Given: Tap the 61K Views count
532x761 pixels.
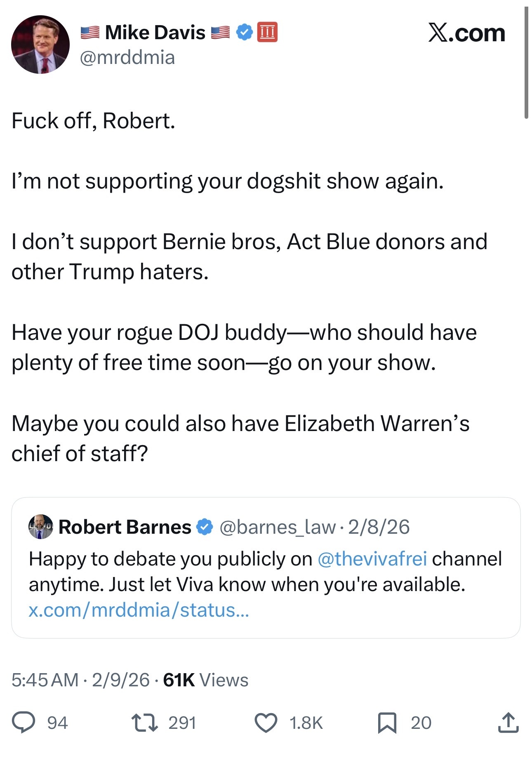Looking at the screenshot, I should pos(206,680).
